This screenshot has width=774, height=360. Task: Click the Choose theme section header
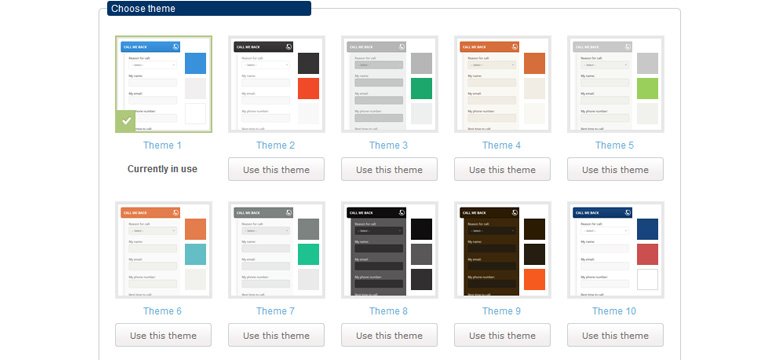click(209, 8)
